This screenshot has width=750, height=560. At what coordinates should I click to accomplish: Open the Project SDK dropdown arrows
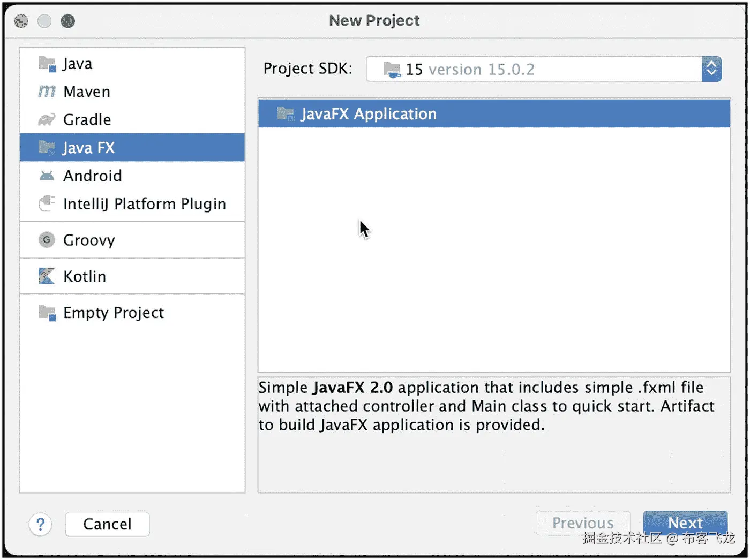point(711,69)
